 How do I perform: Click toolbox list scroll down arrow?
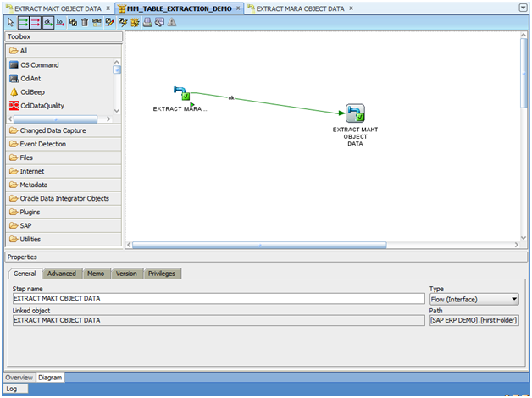117,111
